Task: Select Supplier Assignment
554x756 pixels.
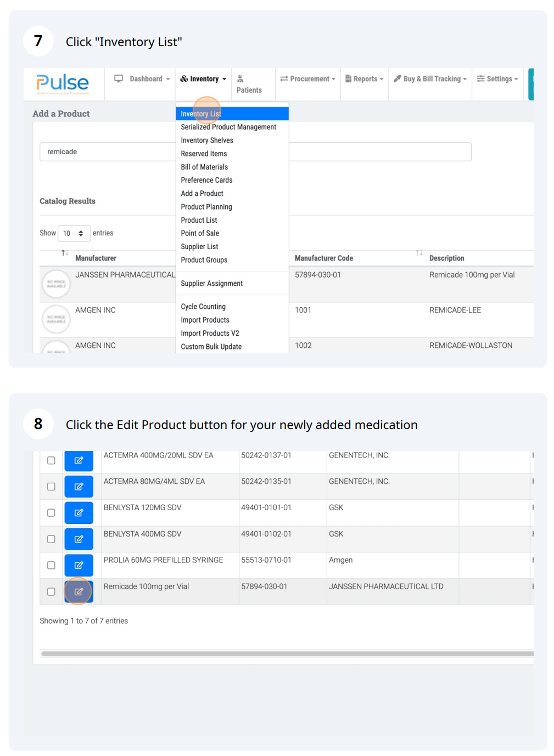Action: 211,284
